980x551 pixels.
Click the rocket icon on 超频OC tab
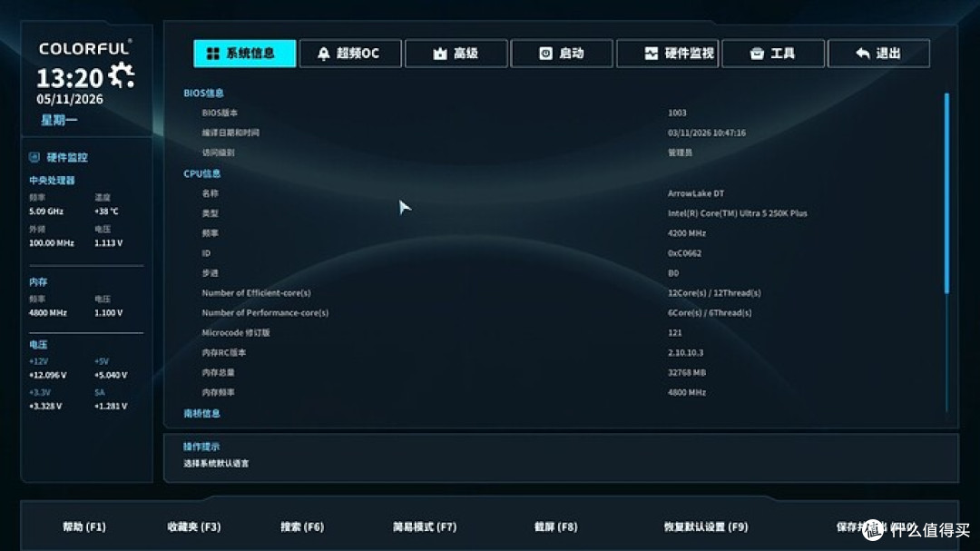coord(323,54)
